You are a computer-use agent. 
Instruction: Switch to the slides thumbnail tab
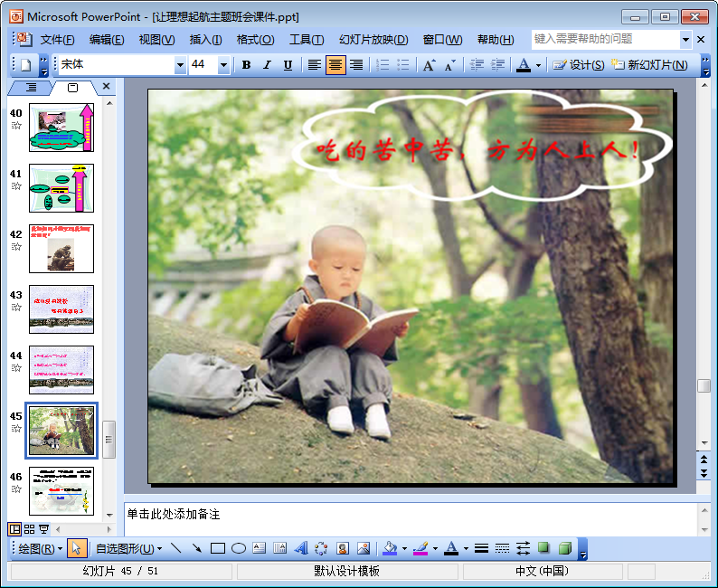point(73,87)
